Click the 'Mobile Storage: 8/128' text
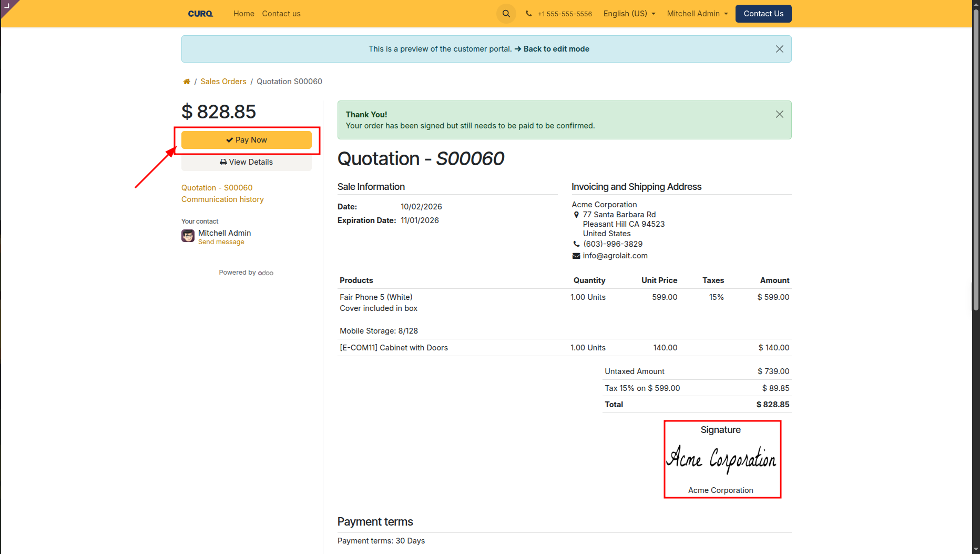 coord(379,331)
